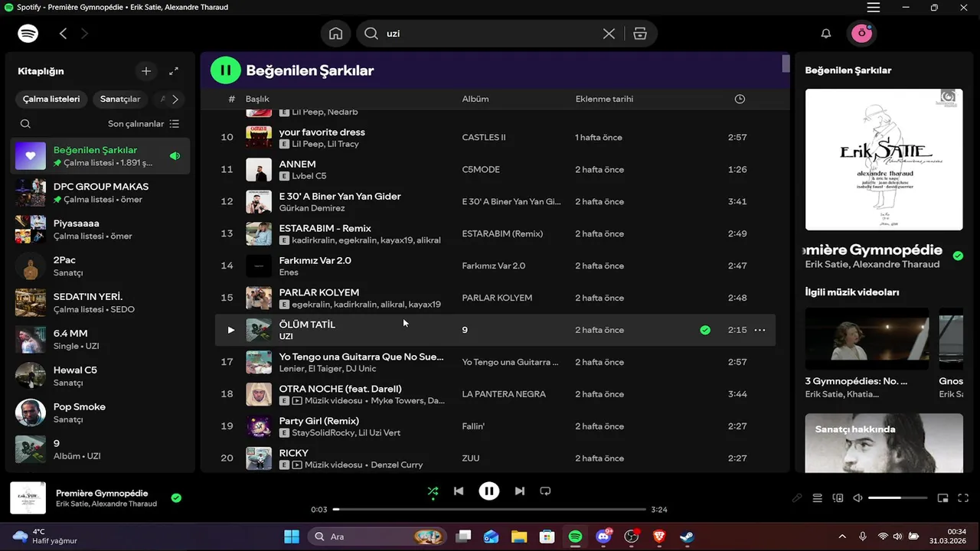
Task: Open Erik Satie, Alexandre Tharaud in the right panel
Action: coord(872,264)
